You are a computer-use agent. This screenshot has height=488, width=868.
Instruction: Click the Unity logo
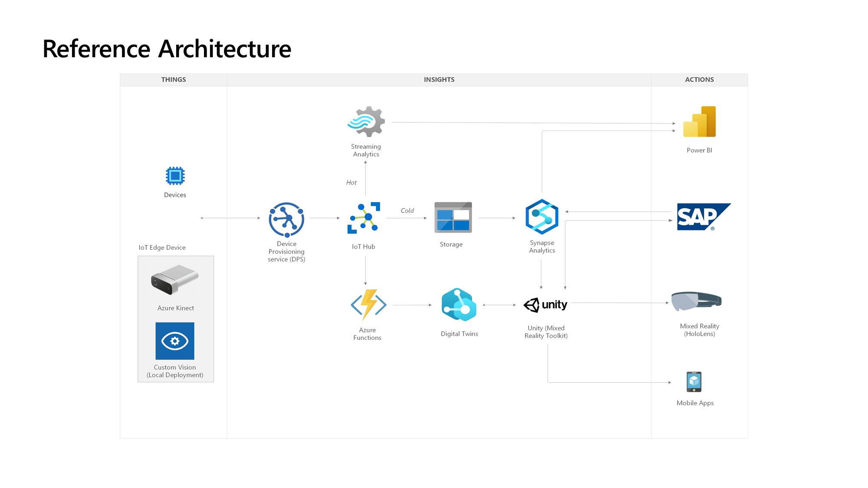(x=545, y=305)
